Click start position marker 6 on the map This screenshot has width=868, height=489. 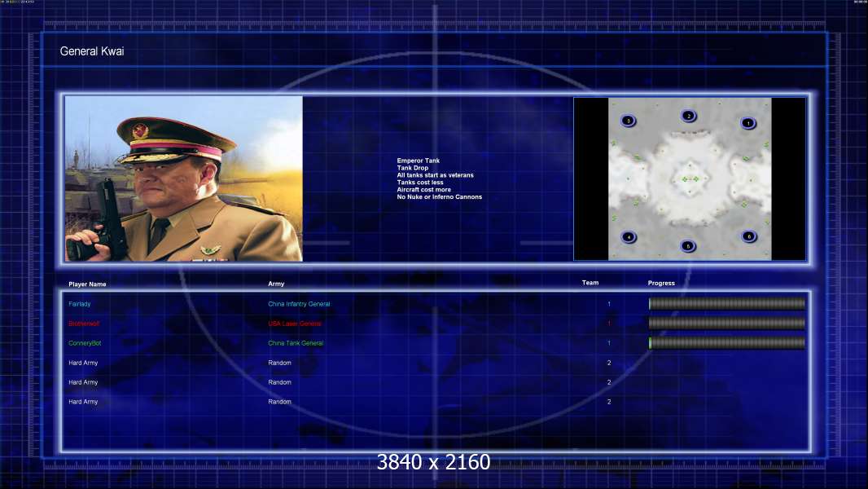(x=748, y=236)
